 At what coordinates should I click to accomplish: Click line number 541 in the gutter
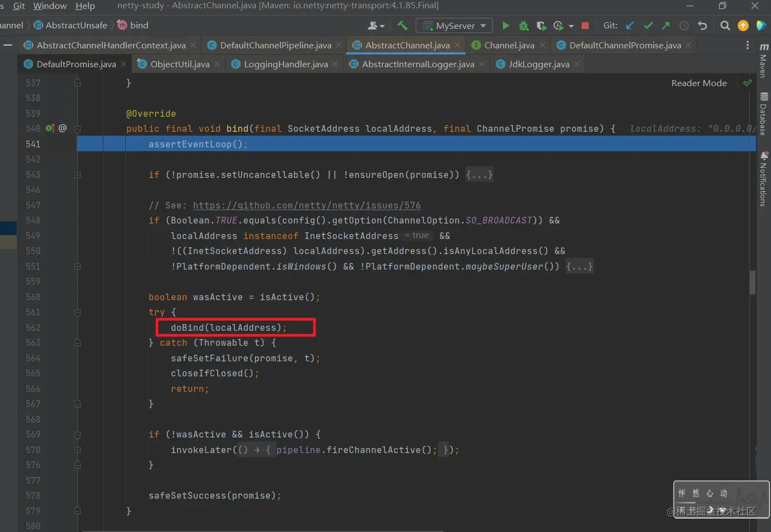click(33, 144)
